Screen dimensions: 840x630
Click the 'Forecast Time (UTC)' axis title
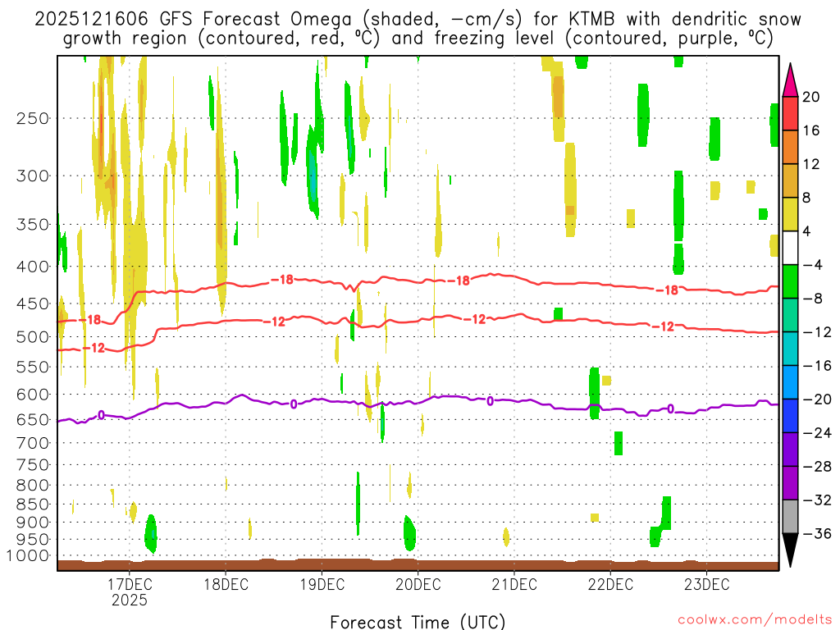[418, 623]
